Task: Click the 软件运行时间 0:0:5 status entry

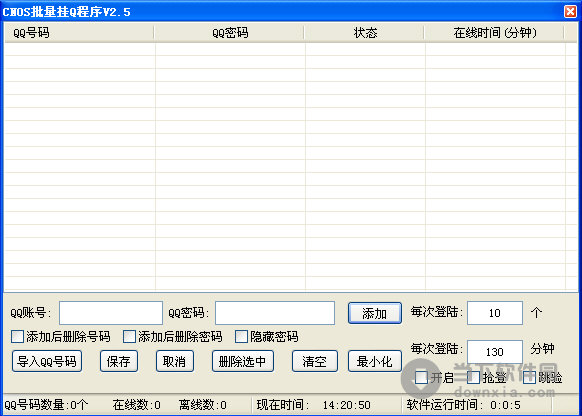Action: [463, 404]
